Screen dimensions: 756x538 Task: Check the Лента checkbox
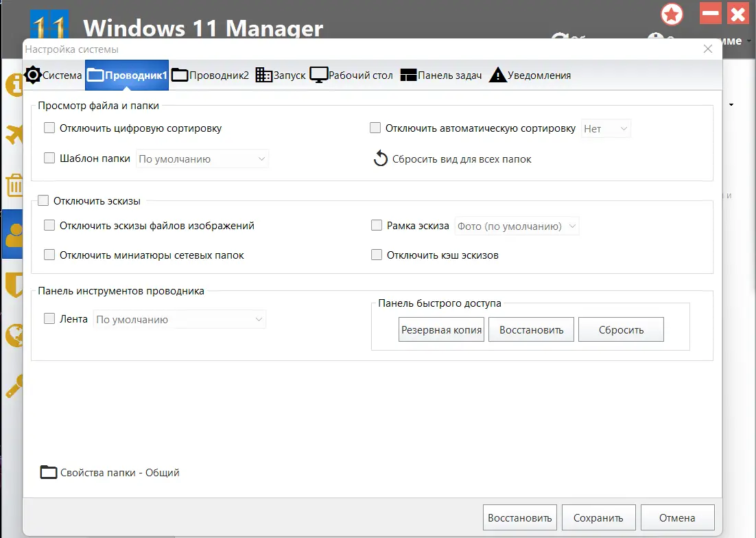click(x=49, y=318)
